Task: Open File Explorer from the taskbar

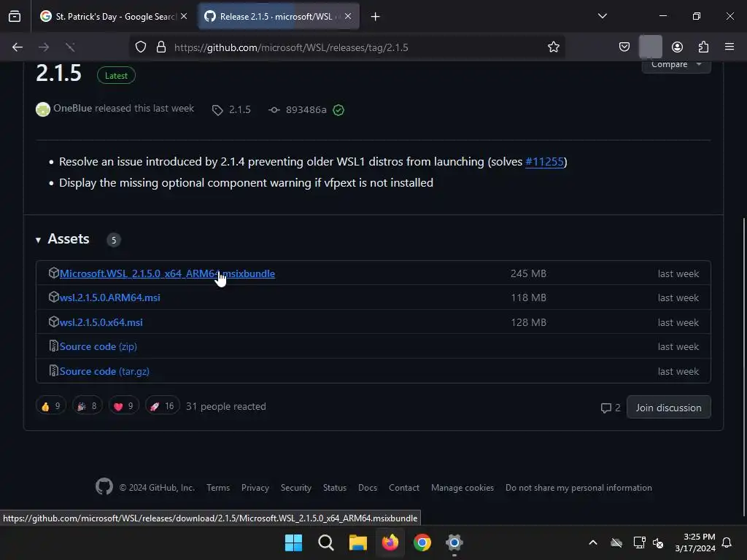Action: click(357, 542)
